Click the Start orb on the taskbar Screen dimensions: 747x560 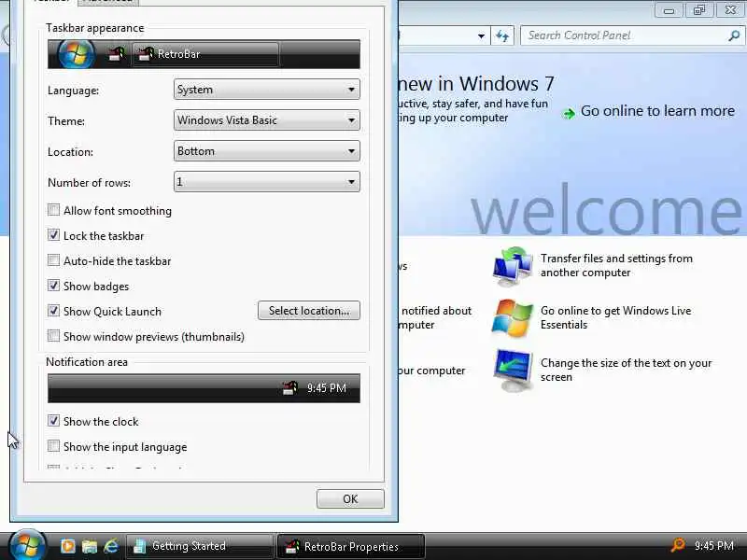[28, 545]
